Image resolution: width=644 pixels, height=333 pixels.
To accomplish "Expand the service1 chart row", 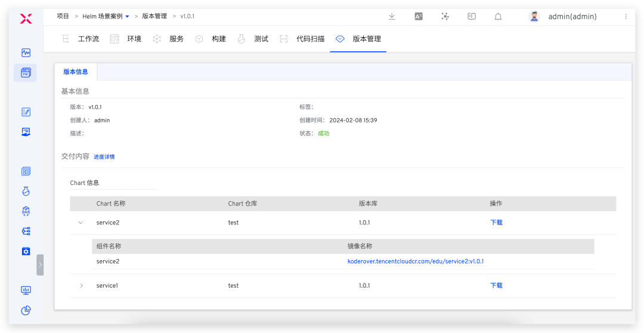I will coord(81,286).
